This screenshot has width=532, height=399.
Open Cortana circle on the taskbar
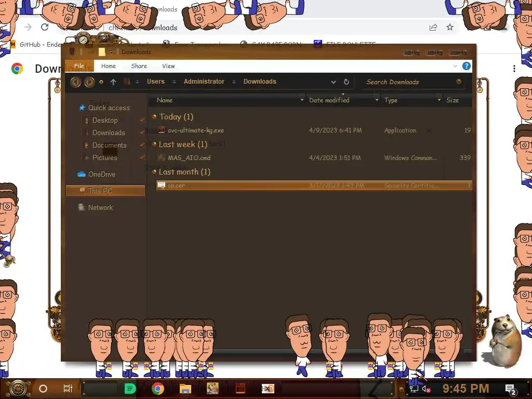point(43,389)
